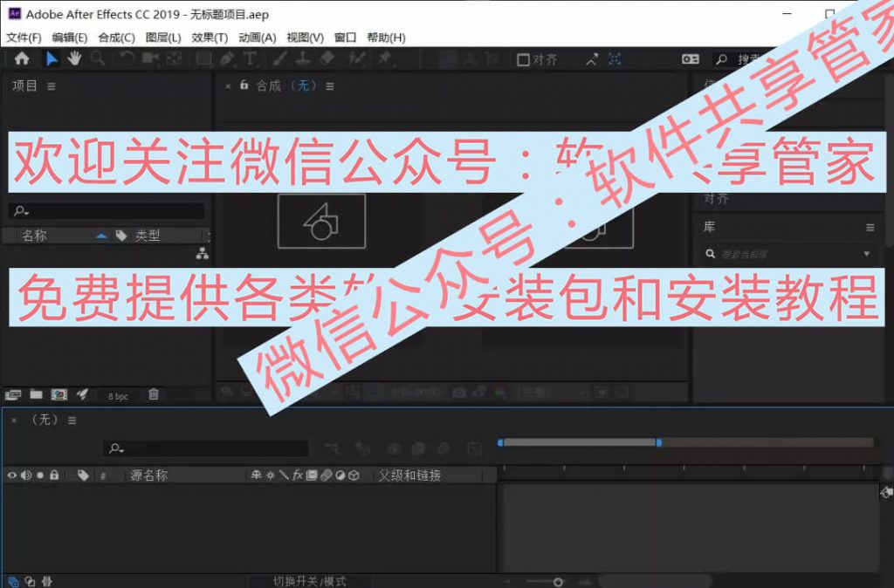Screen dimensions: 894x588
Task: Open the 编辑(E) menu
Action: click(70, 38)
